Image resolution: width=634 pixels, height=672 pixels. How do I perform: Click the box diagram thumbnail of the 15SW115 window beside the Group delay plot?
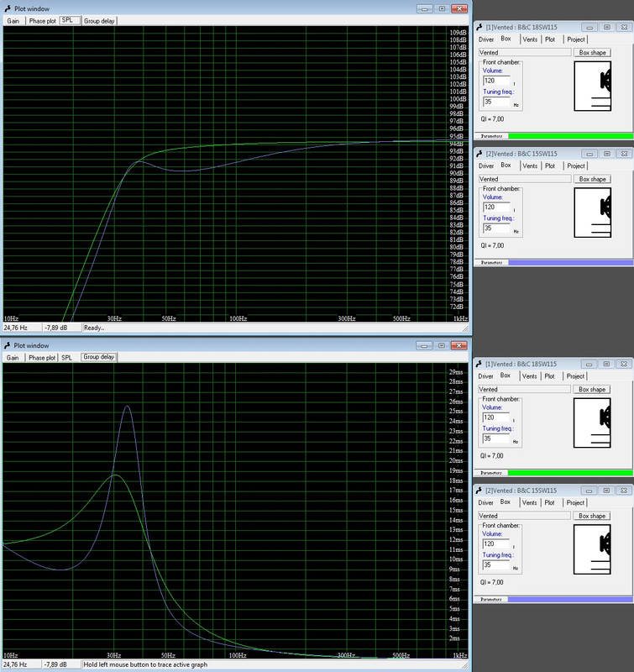[x=592, y=549]
